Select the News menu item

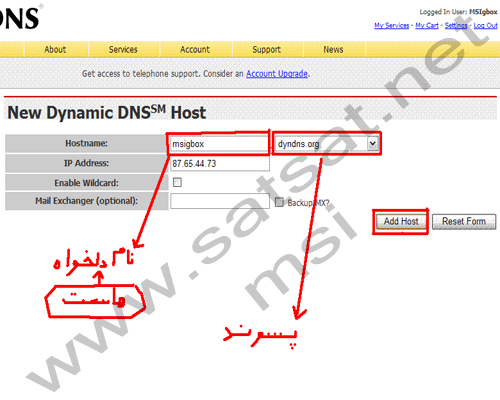[333, 49]
